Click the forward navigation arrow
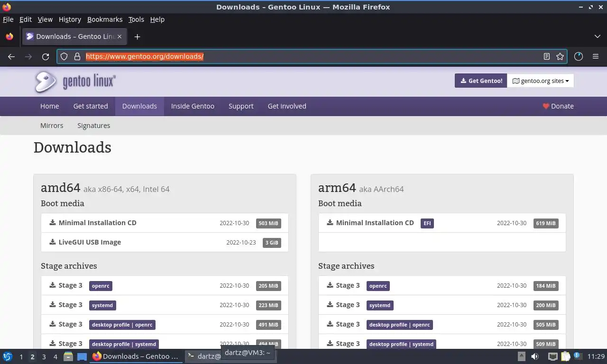Image resolution: width=607 pixels, height=364 pixels. click(x=28, y=56)
